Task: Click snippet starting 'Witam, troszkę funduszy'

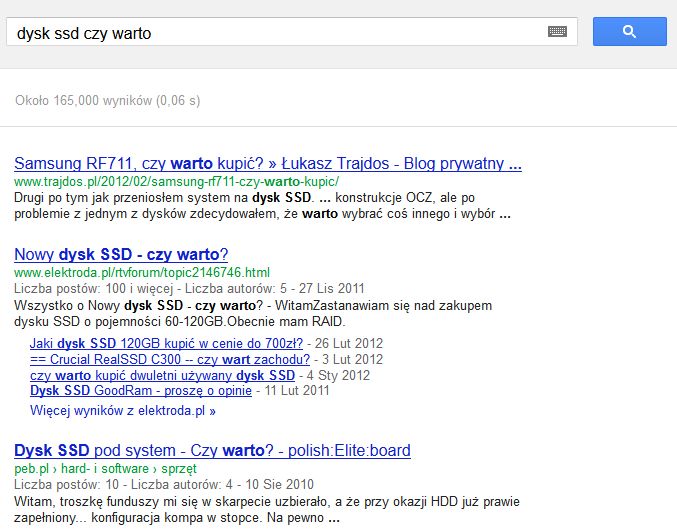Action: (x=266, y=510)
